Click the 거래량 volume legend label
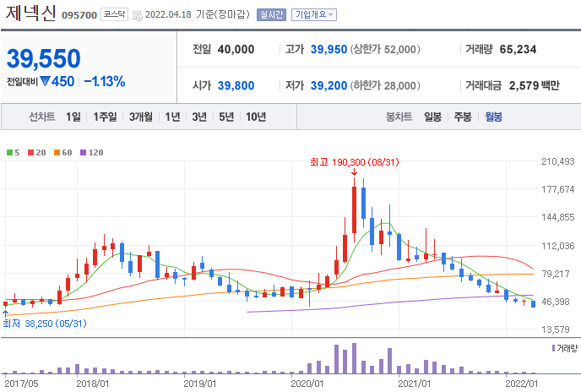The image size is (581, 392). coord(567,348)
